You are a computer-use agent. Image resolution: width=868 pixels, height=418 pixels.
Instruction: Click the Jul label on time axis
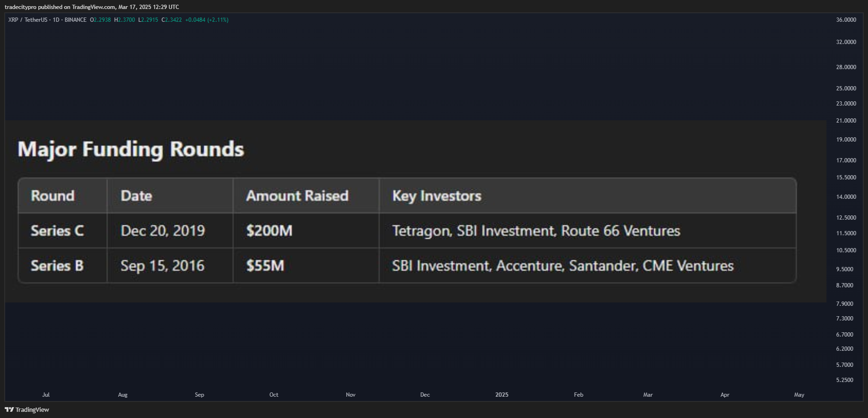pyautogui.click(x=46, y=395)
